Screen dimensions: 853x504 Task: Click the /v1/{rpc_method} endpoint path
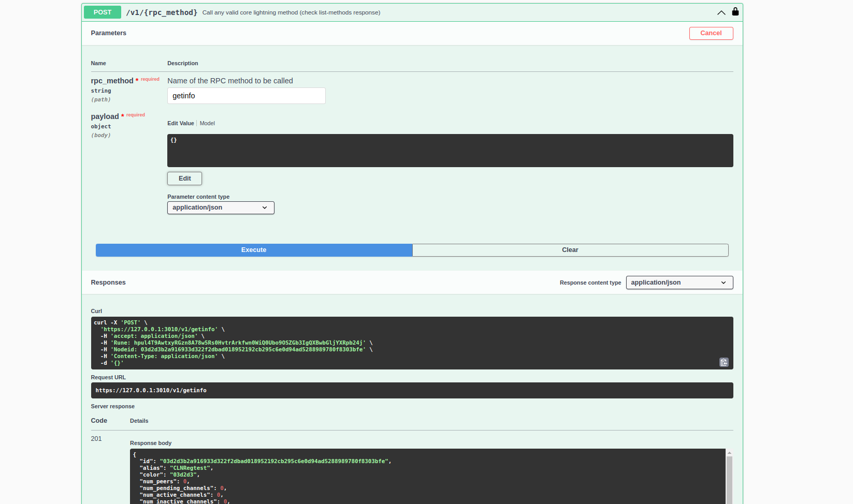click(x=162, y=12)
